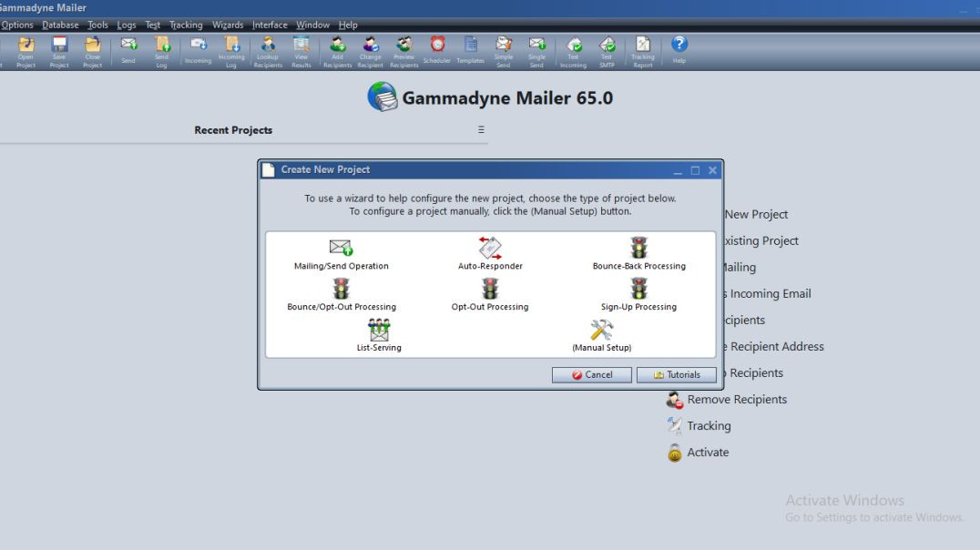The height and width of the screenshot is (550, 980).
Task: Open the Help menu in menu bar
Action: coord(348,25)
